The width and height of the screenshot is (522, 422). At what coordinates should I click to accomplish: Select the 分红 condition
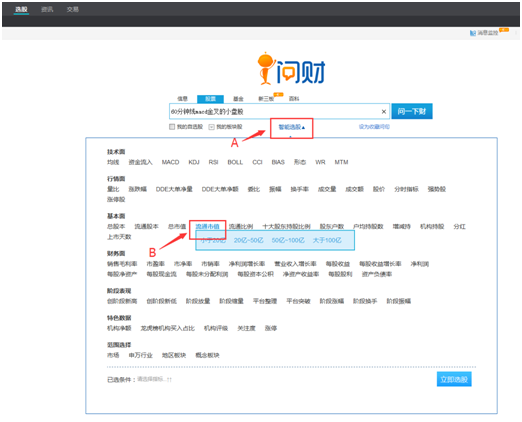(x=459, y=227)
